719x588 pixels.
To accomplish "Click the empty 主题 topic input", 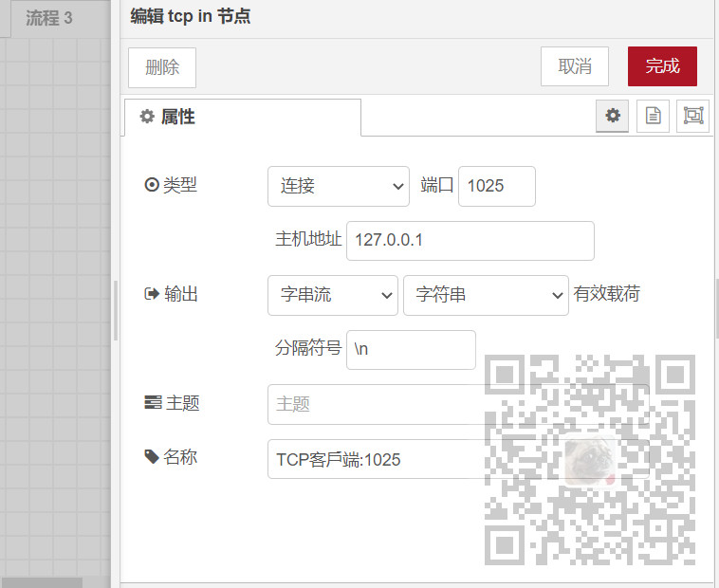I will (x=458, y=404).
